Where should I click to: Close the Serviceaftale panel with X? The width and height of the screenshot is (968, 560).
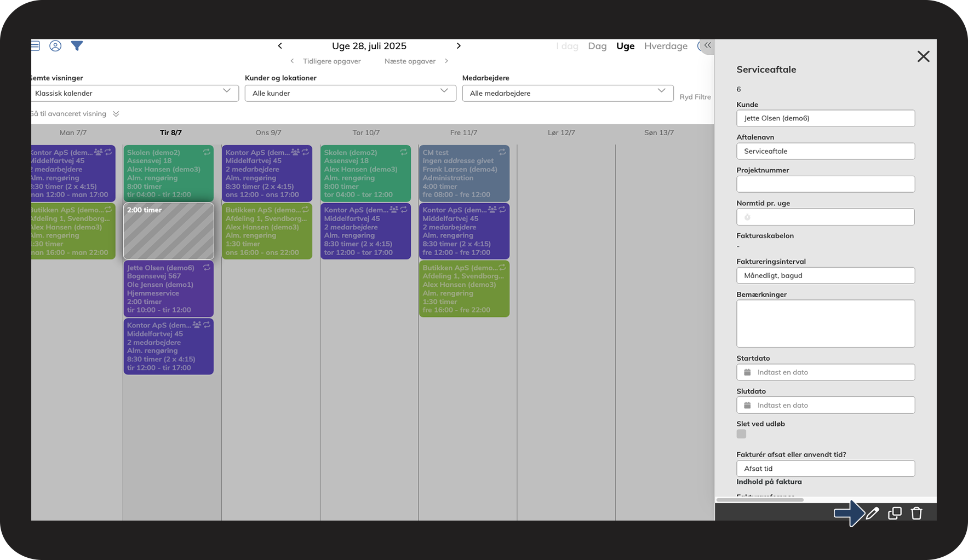924,56
